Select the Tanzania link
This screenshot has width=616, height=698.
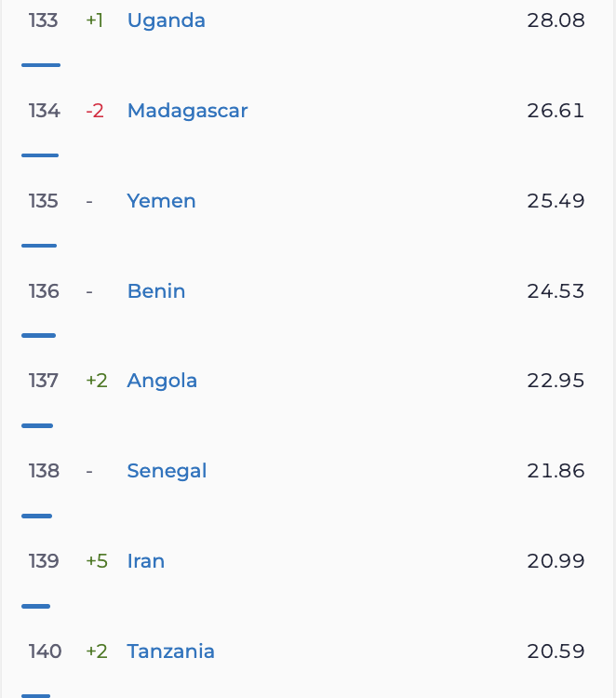(x=170, y=651)
